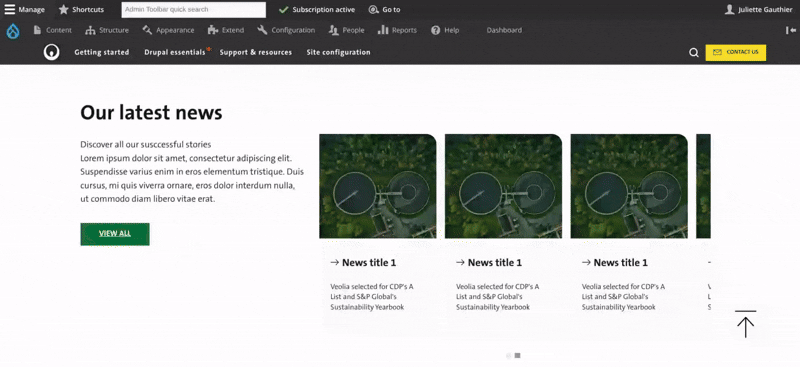Screen dimensions: 800x367
Task: Open Getting started navigation item
Action: 102,52
